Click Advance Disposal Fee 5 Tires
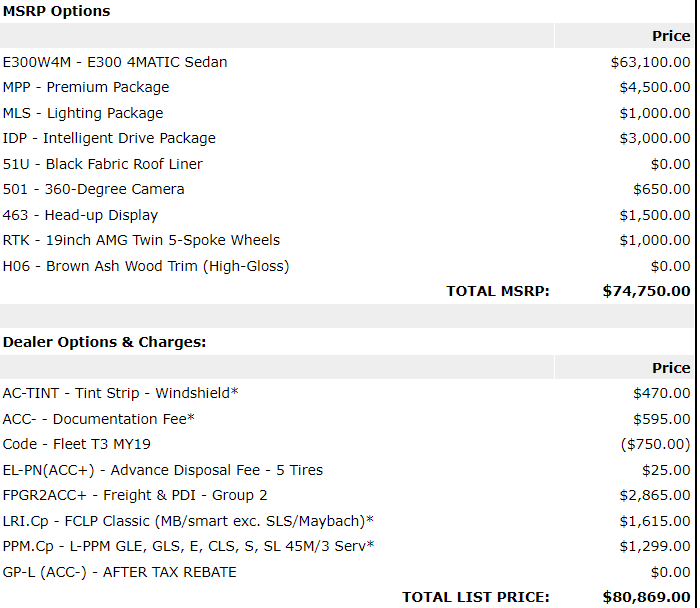 point(347,470)
